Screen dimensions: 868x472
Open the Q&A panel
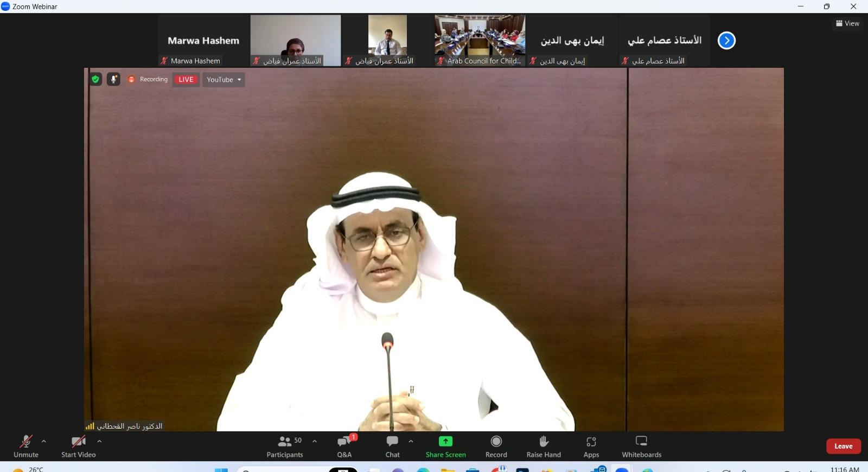pyautogui.click(x=344, y=447)
